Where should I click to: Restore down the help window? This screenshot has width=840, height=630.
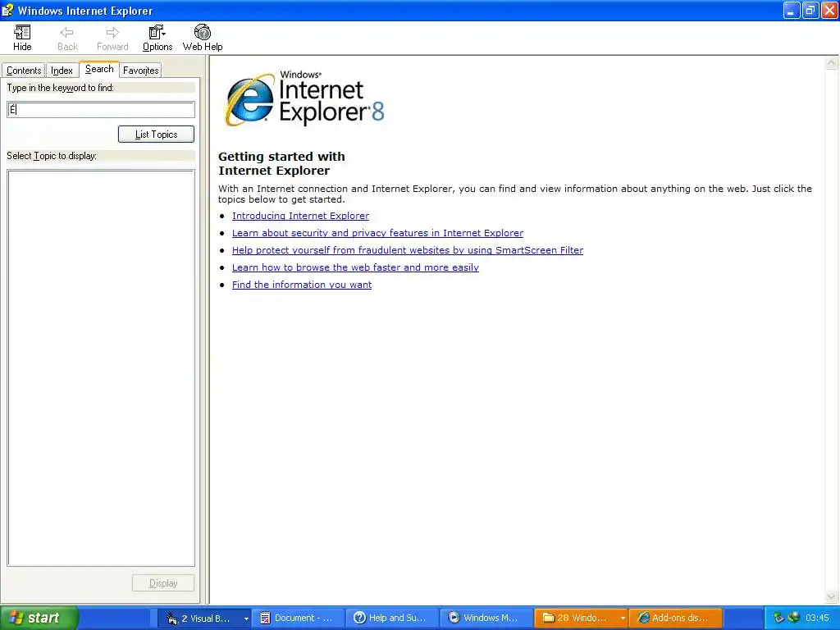[810, 11]
